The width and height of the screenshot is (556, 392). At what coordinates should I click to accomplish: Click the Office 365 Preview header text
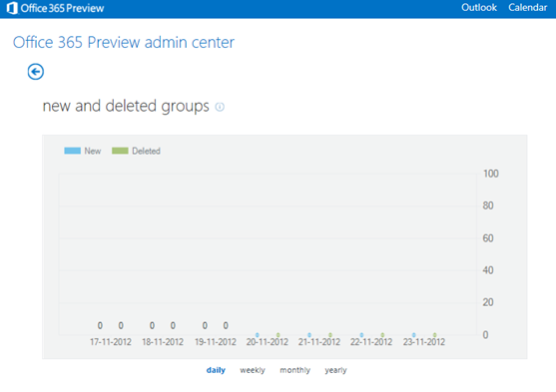click(63, 8)
